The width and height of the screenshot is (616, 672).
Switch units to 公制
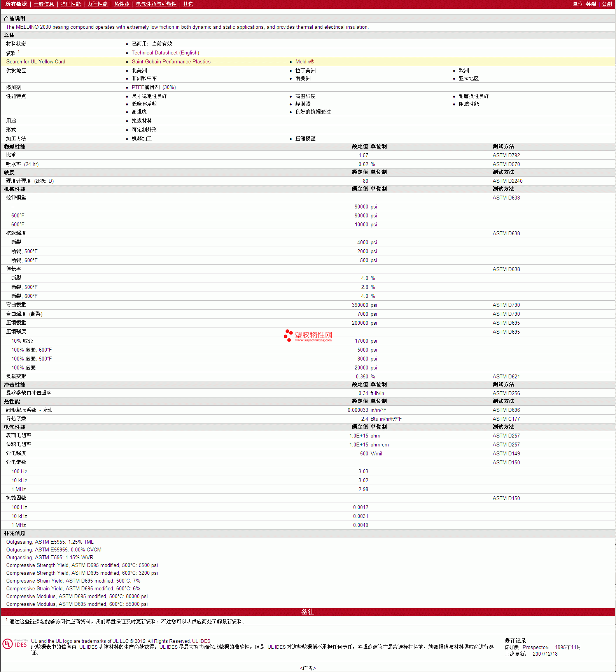point(607,4)
